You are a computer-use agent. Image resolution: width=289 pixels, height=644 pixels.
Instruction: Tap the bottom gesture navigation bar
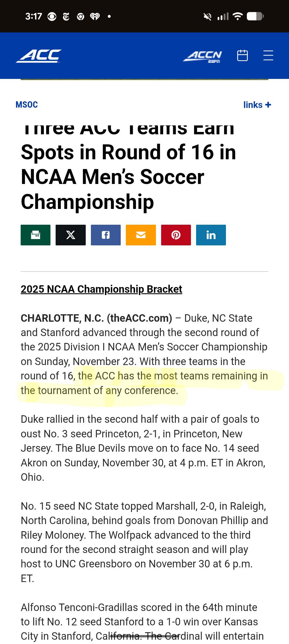[144, 636]
